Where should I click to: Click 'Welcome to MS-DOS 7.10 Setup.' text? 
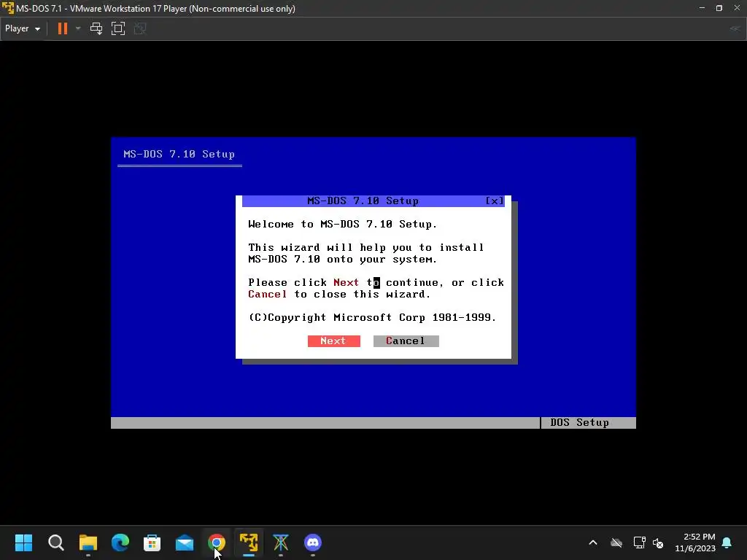pyautogui.click(x=343, y=225)
